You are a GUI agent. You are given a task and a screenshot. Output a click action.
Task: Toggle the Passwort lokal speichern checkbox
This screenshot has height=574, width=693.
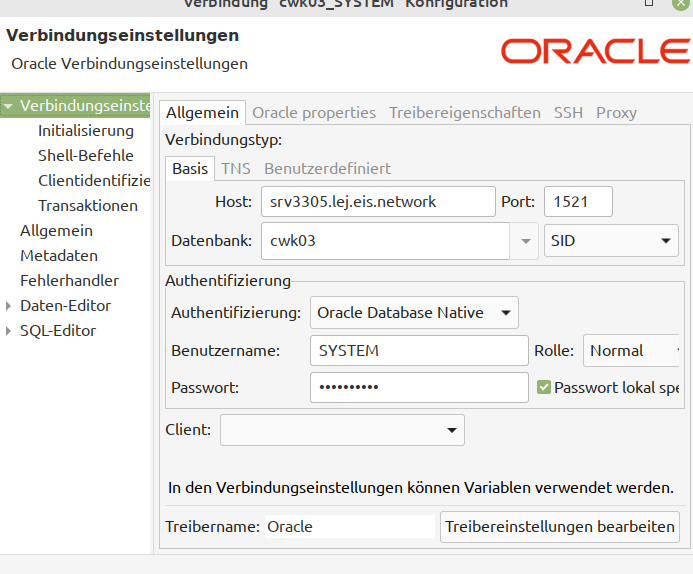point(544,387)
